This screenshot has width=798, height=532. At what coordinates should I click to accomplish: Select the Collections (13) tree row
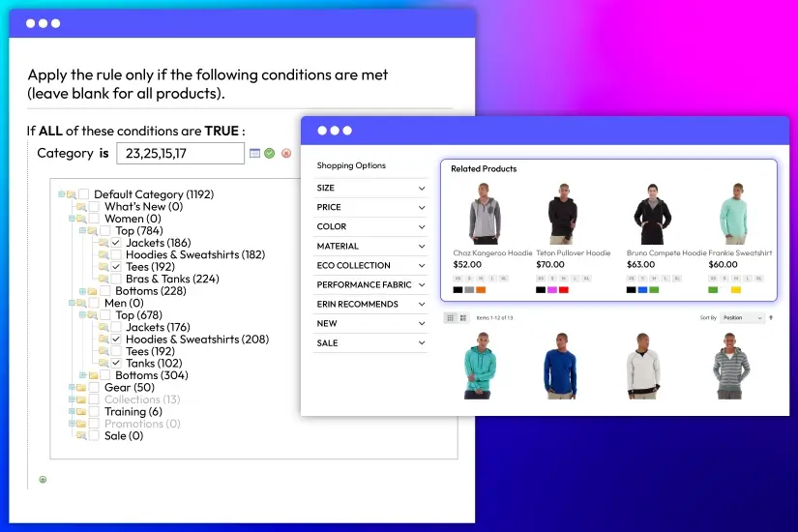(142, 399)
